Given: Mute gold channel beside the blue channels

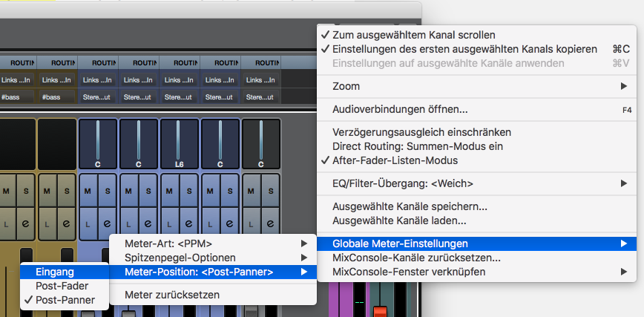Looking at the screenshot, I should click(x=47, y=191).
